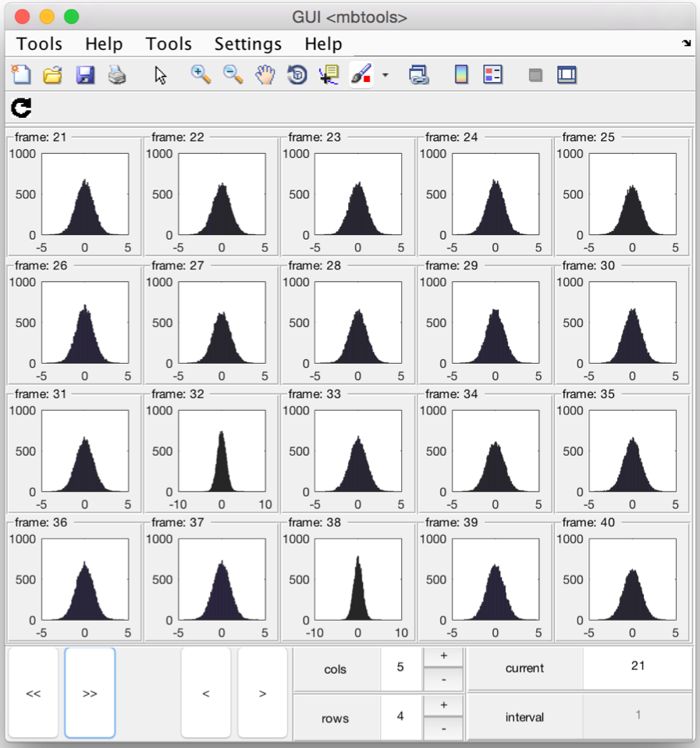Click the New Figure icon
This screenshot has width=700, height=748.
tap(21, 75)
